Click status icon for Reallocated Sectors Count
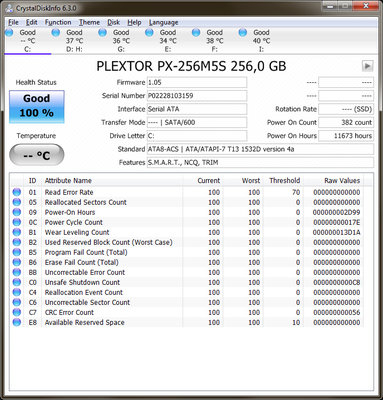 point(17,202)
